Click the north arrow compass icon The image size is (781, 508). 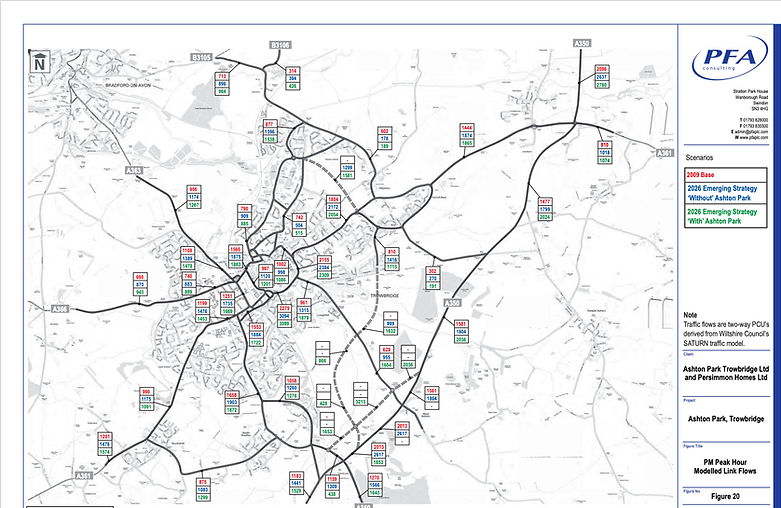point(40,62)
